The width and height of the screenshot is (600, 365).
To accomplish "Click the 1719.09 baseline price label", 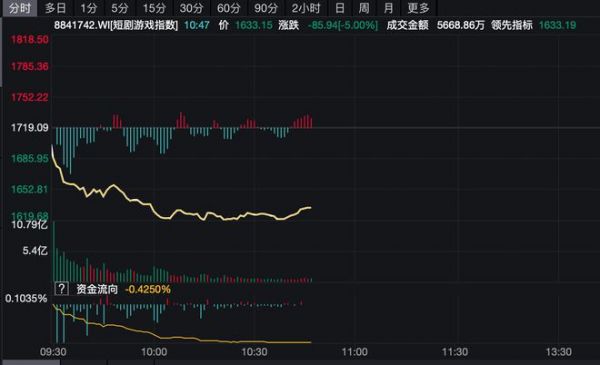I will [29, 127].
